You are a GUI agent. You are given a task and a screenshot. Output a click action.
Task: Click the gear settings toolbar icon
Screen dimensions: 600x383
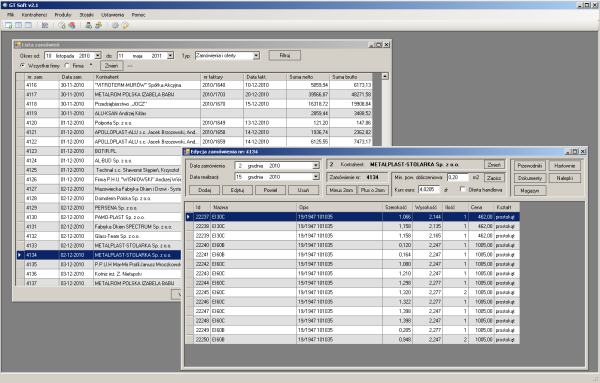[x=115, y=26]
